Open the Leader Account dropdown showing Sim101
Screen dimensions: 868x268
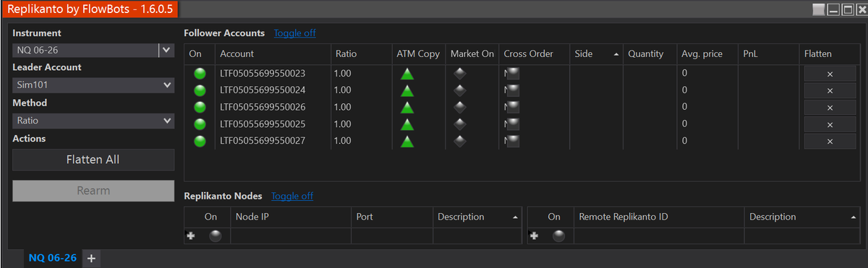(x=93, y=85)
